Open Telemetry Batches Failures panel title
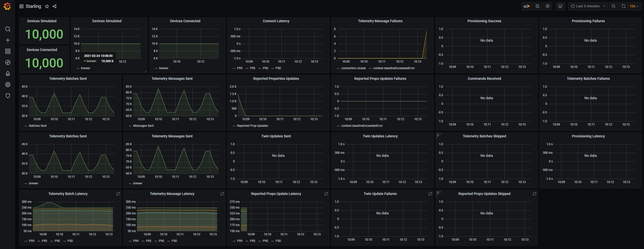This screenshot has height=249, width=644. 588,79
